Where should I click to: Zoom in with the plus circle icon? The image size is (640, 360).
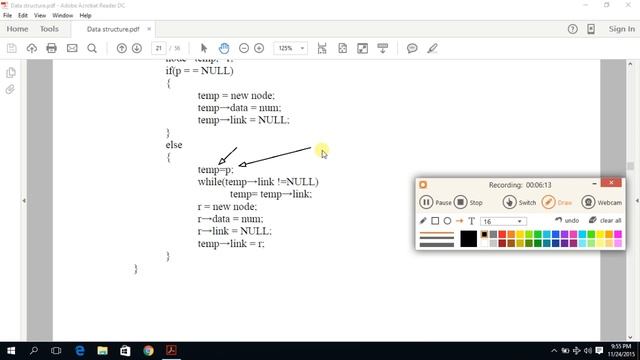click(x=259, y=48)
